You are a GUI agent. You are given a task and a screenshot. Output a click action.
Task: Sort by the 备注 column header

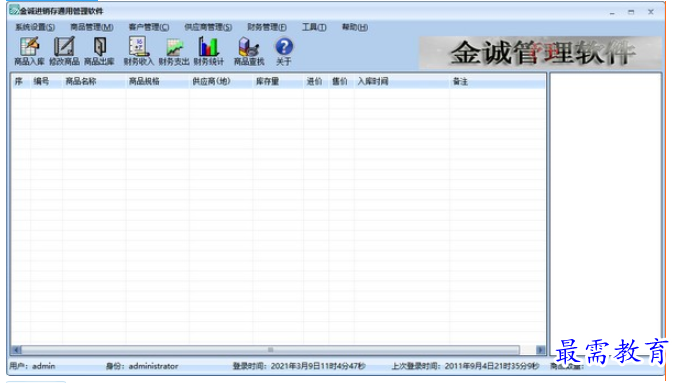[x=497, y=81]
